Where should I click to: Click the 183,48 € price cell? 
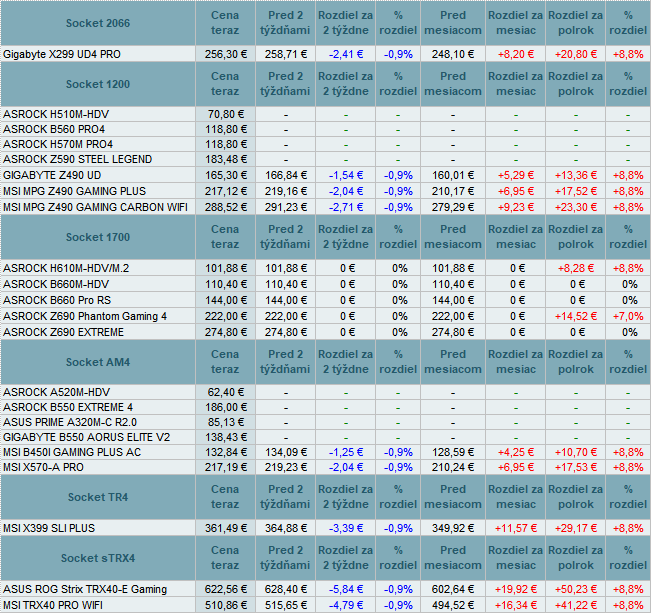pyautogui.click(x=225, y=159)
